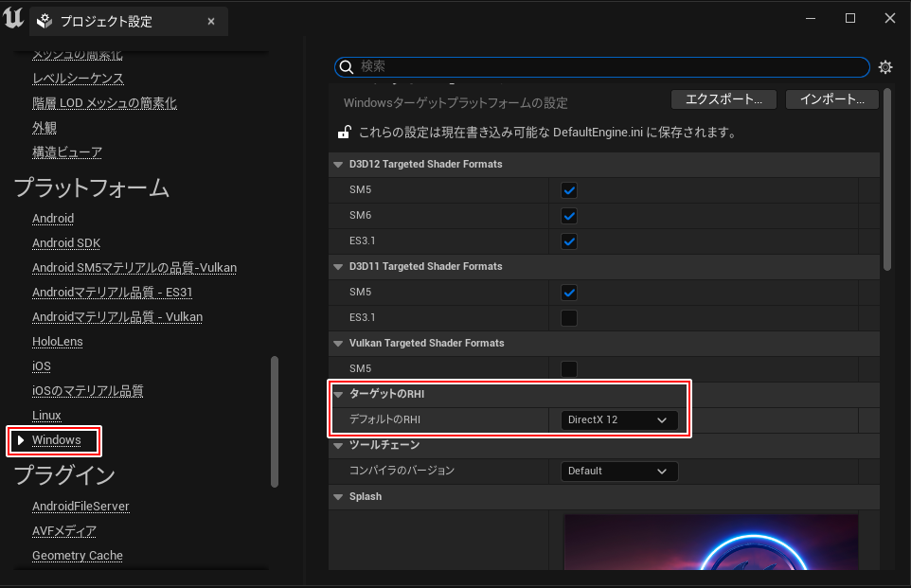Click the magnifying glass search icon
This screenshot has height=588, width=911.
coord(348,67)
